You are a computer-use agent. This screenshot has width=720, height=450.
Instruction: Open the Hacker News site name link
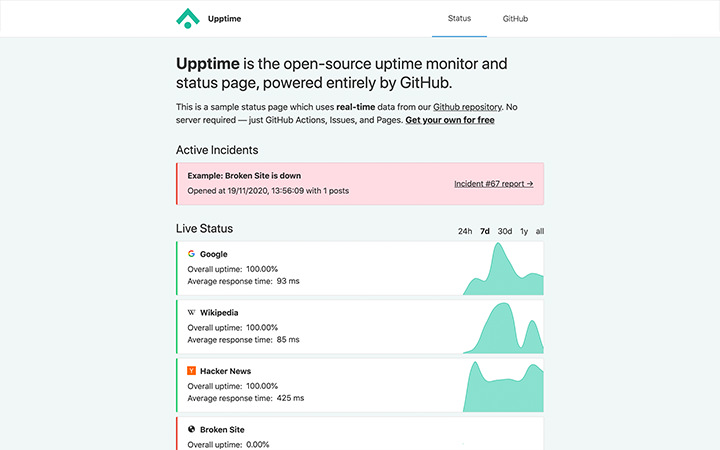click(x=225, y=371)
